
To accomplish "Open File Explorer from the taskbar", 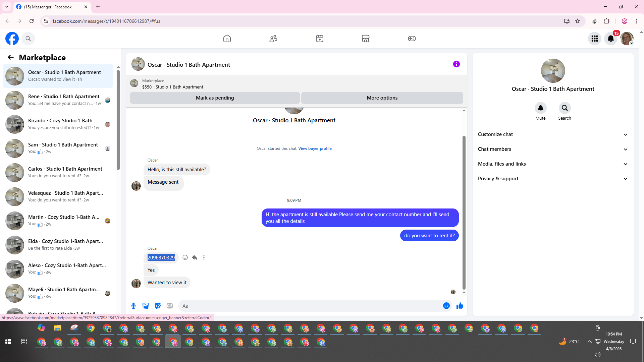I will pyautogui.click(x=58, y=328).
